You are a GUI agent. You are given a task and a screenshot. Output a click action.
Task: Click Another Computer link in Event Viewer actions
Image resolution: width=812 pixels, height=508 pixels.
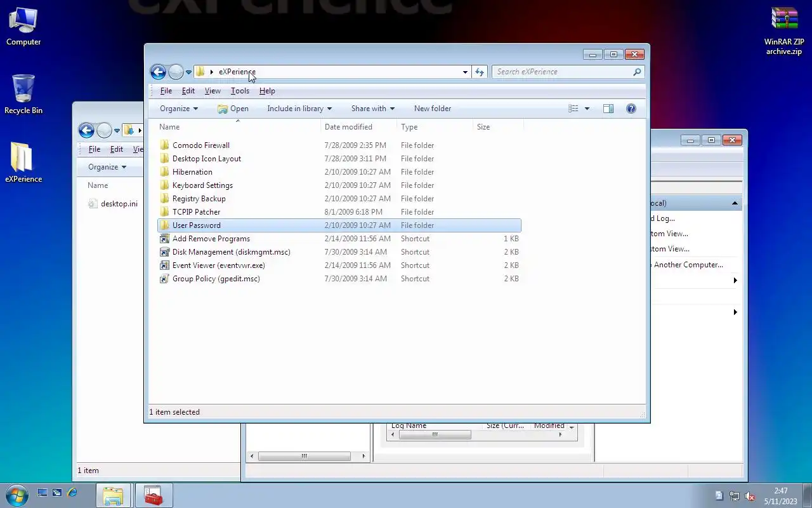coord(688,265)
